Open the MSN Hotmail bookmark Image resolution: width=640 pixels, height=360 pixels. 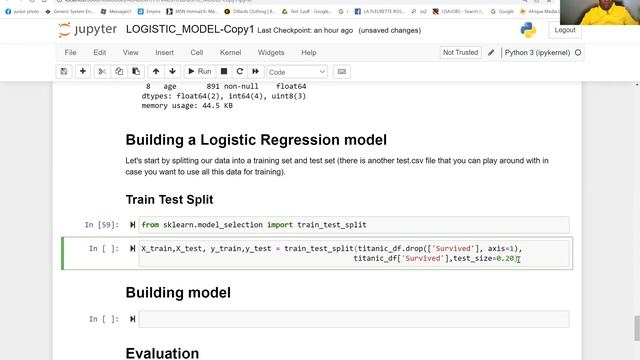point(192,11)
